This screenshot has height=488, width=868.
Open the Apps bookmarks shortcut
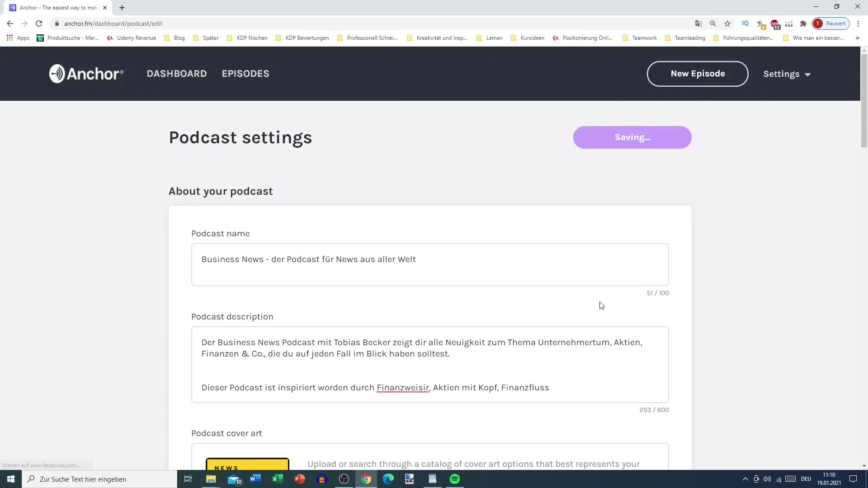point(18,38)
